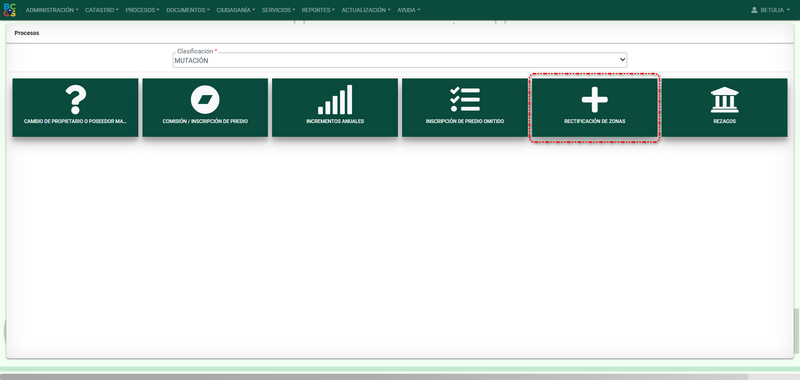Screen dimensions: 800x380
Task: Open the AYUDA dropdown menu
Action: tap(408, 10)
